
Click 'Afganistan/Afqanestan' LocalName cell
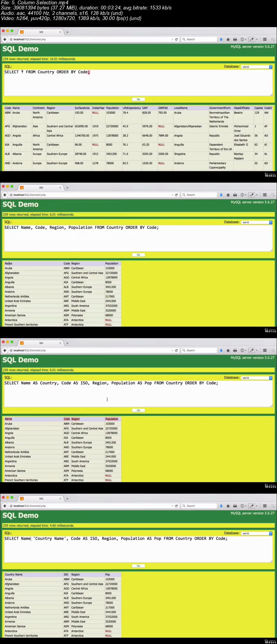tap(188, 126)
